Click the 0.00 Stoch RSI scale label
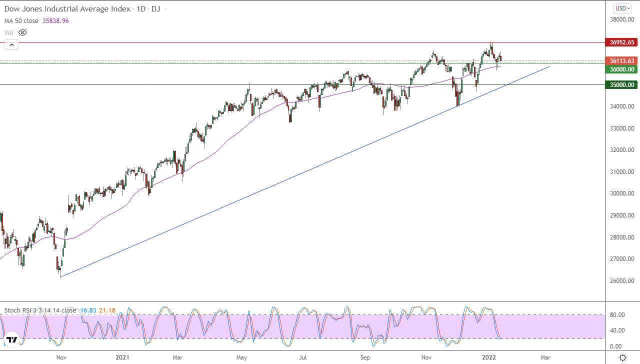The height and width of the screenshot is (364, 640). coord(616,346)
